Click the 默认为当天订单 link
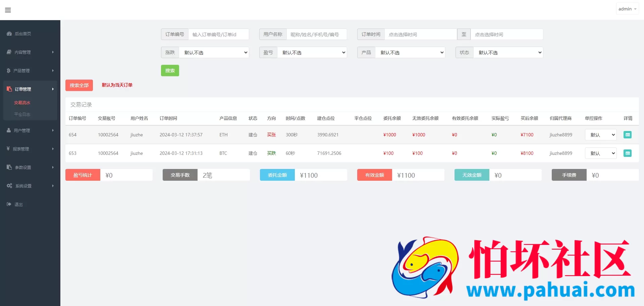Image resolution: width=644 pixels, height=306 pixels. click(117, 85)
